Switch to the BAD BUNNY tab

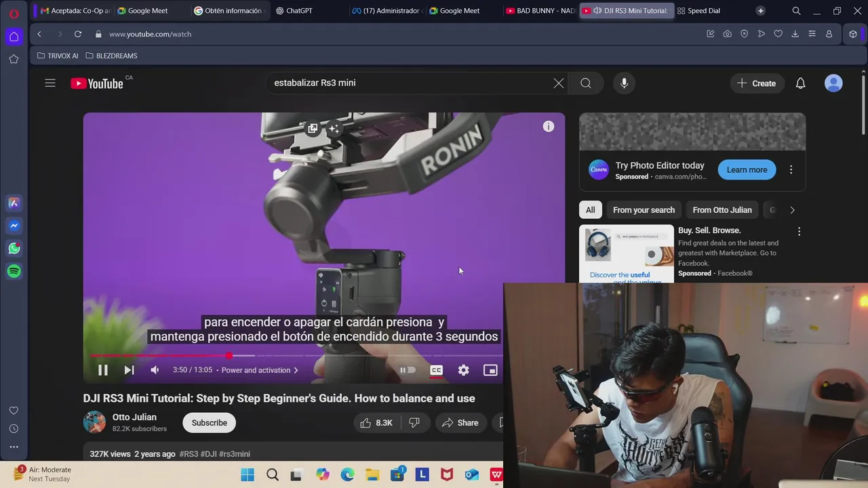pyautogui.click(x=540, y=11)
